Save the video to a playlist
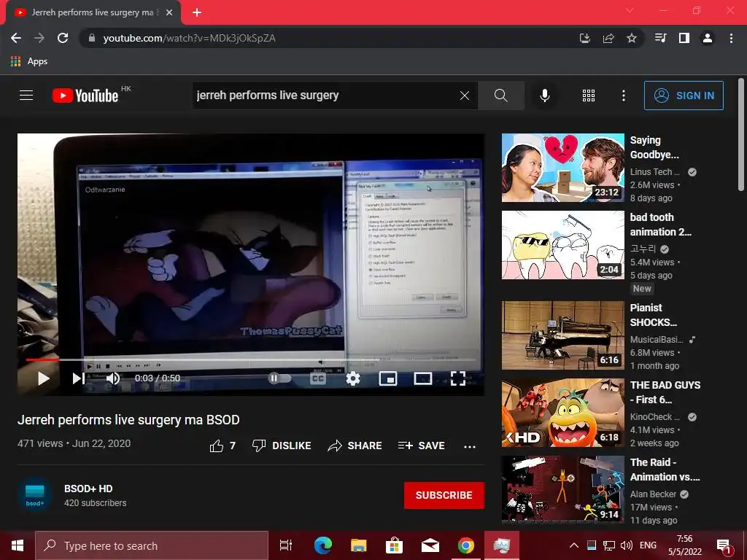Screen dimensions: 747x560 (x=422, y=446)
